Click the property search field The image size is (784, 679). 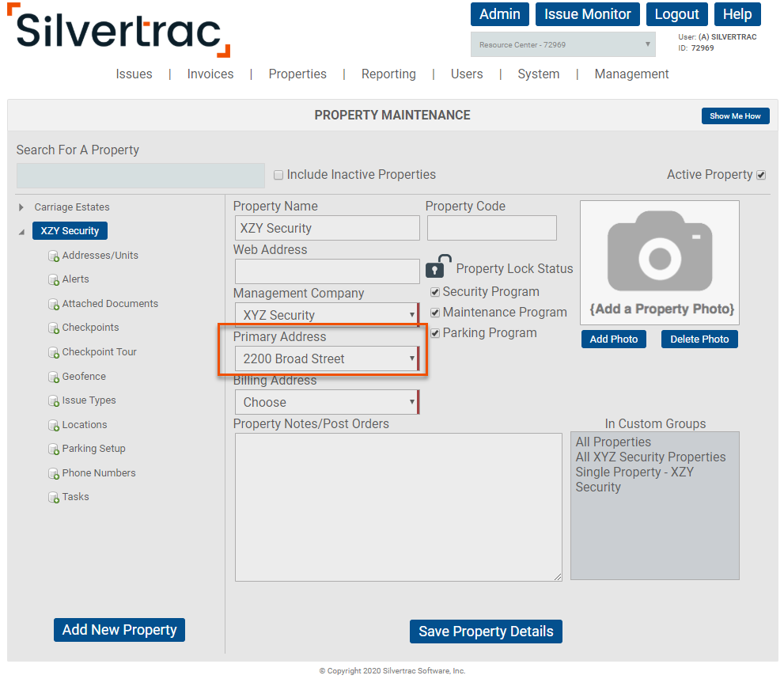tap(141, 176)
